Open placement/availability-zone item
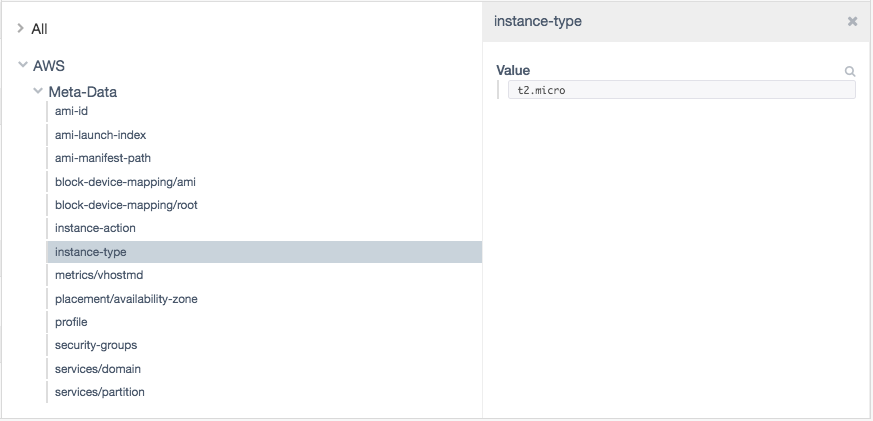This screenshot has width=873, height=421. pos(264,299)
